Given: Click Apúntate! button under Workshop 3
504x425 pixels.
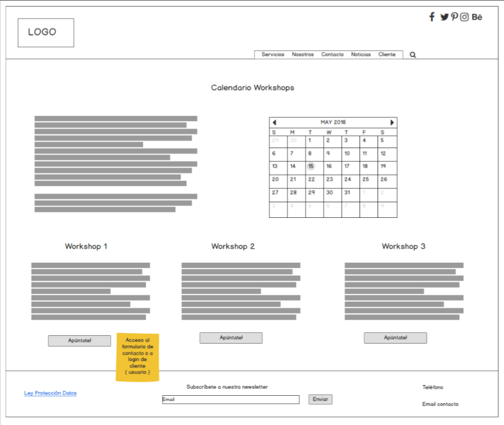Looking at the screenshot, I should pos(395,338).
